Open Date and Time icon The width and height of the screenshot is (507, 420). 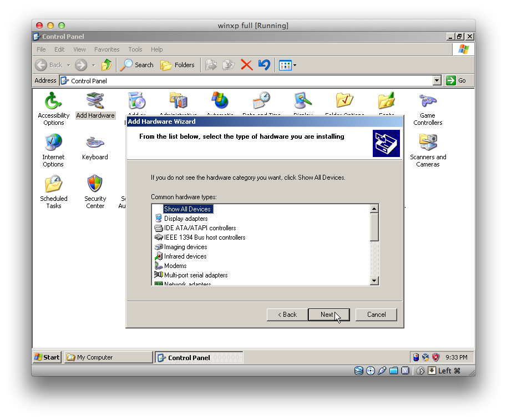point(261,100)
